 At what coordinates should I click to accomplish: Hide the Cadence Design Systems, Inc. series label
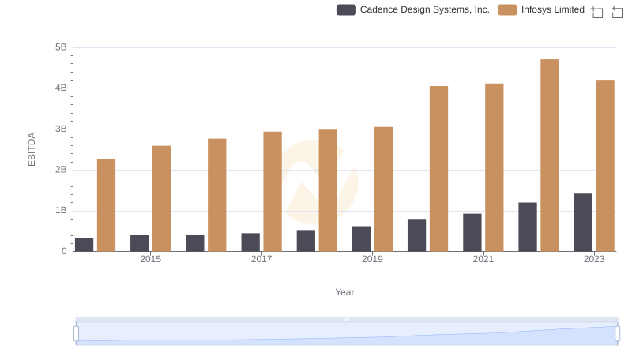pyautogui.click(x=424, y=9)
